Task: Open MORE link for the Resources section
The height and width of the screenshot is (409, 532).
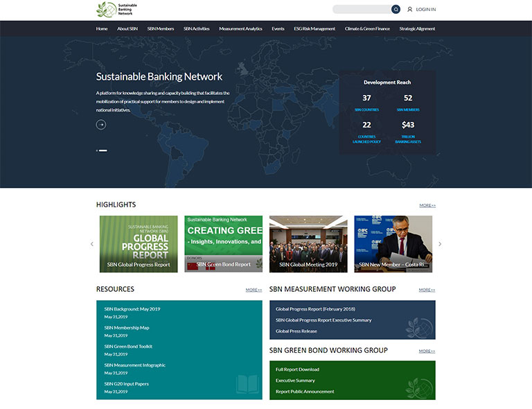Action: (254, 290)
